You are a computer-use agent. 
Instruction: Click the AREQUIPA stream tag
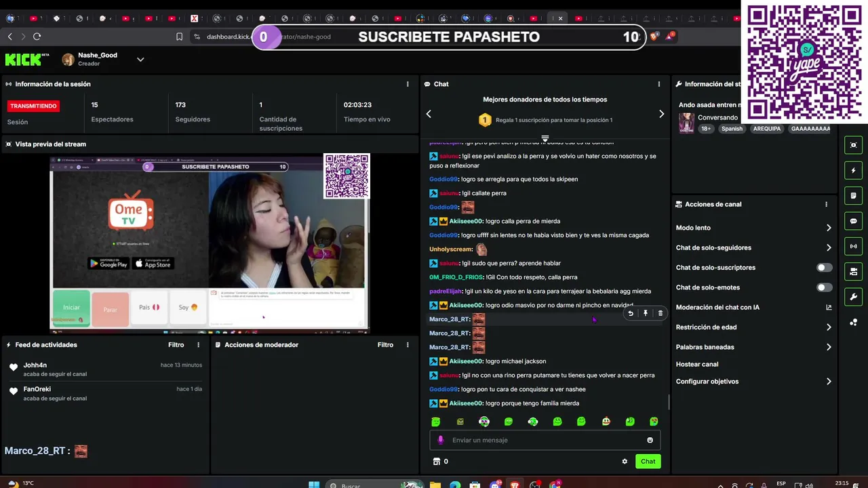(x=767, y=129)
